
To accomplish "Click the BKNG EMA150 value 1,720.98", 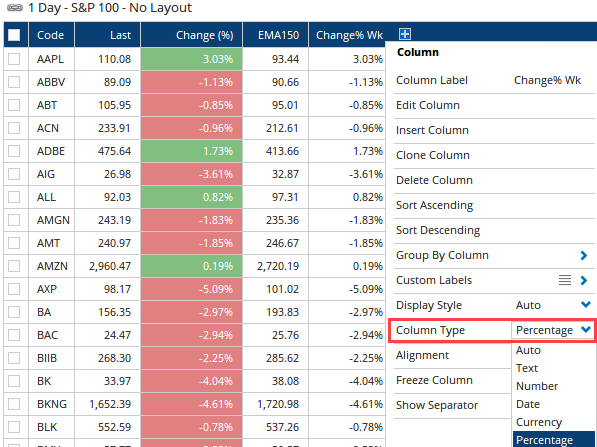I will 278,404.
